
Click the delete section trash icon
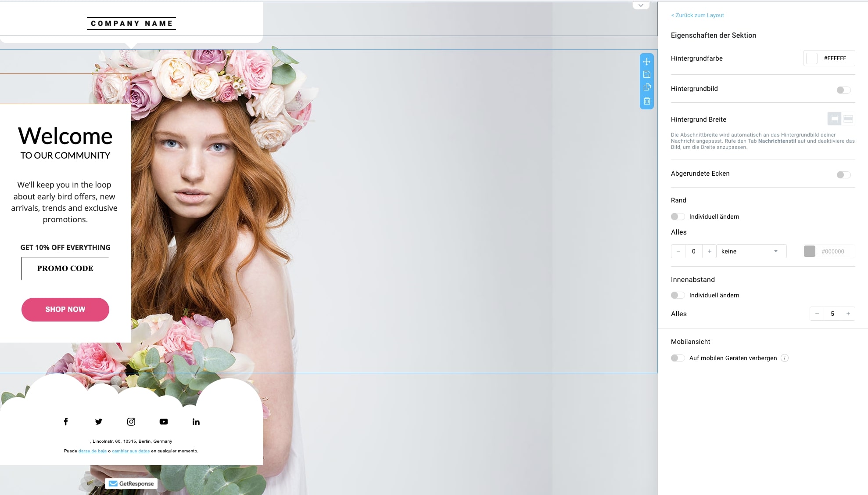(x=646, y=101)
